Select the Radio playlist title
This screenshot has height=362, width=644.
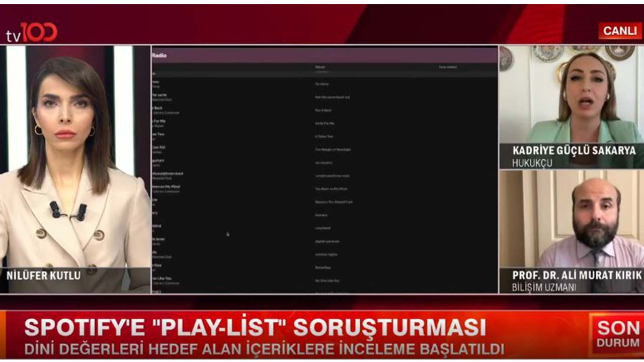click(159, 55)
